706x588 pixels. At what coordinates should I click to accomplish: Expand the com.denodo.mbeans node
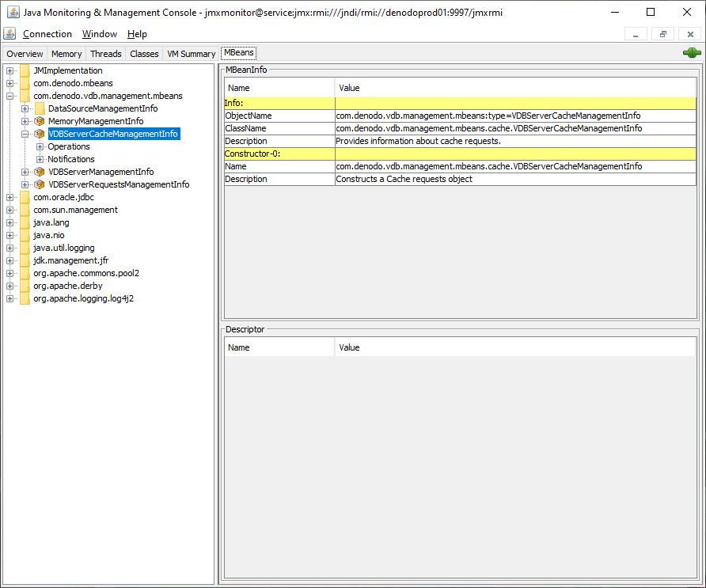10,83
